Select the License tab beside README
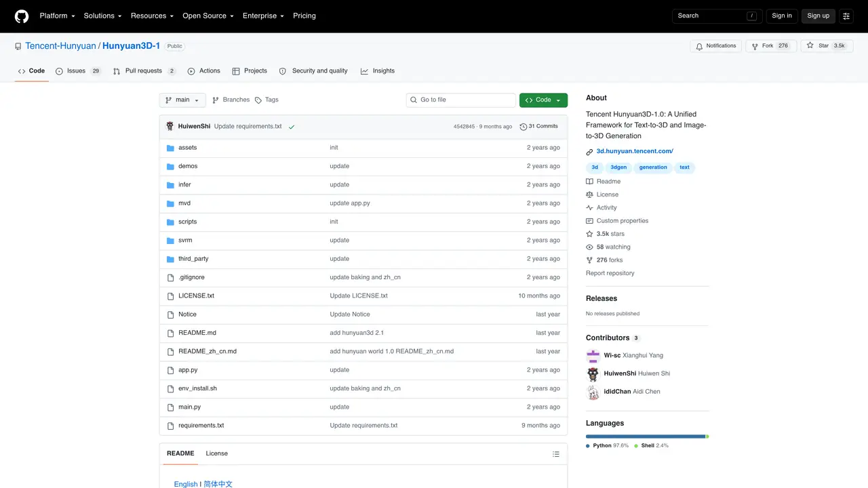 [x=217, y=453]
